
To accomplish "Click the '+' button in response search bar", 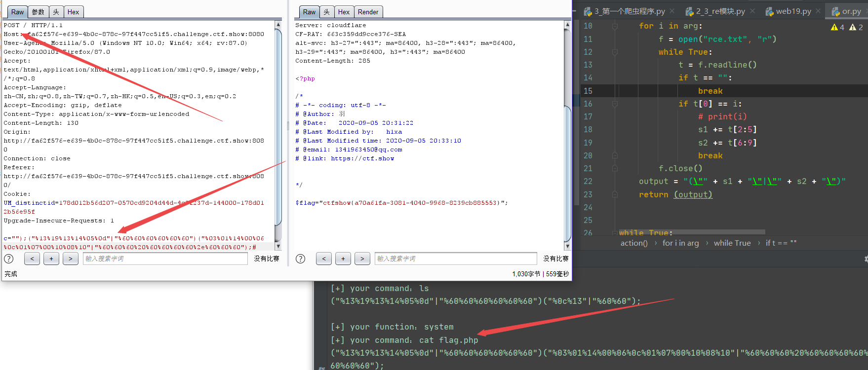I will [x=343, y=259].
